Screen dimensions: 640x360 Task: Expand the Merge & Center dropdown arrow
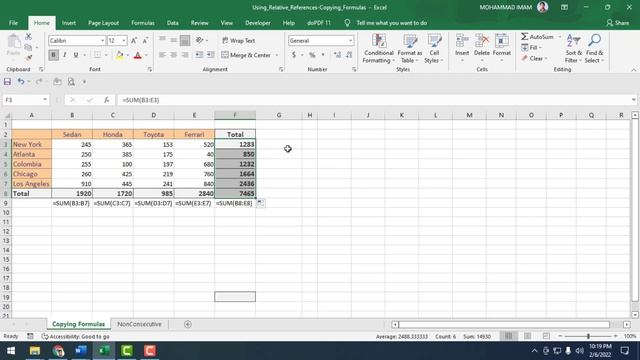pyautogui.click(x=277, y=55)
